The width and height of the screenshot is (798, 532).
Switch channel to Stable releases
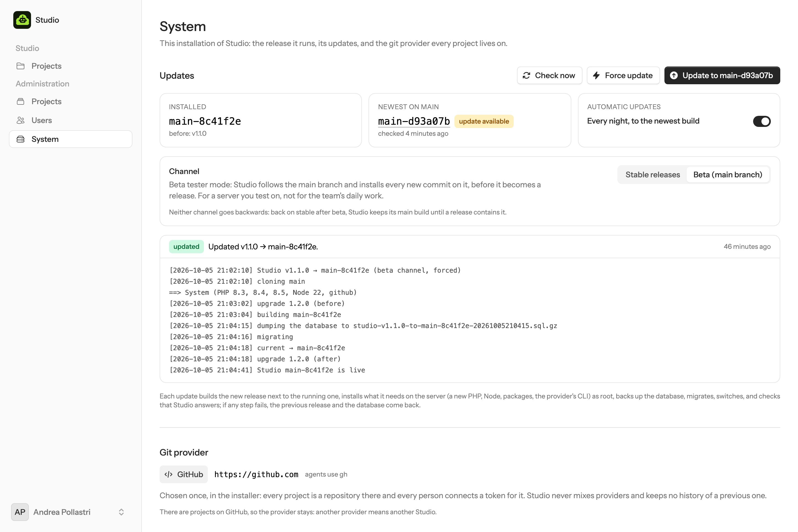pos(653,175)
